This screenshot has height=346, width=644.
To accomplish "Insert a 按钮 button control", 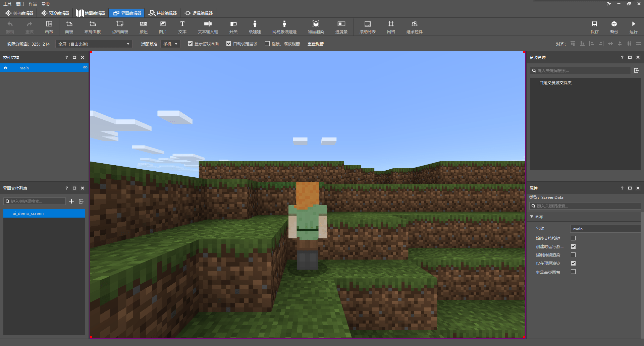I will tap(144, 27).
